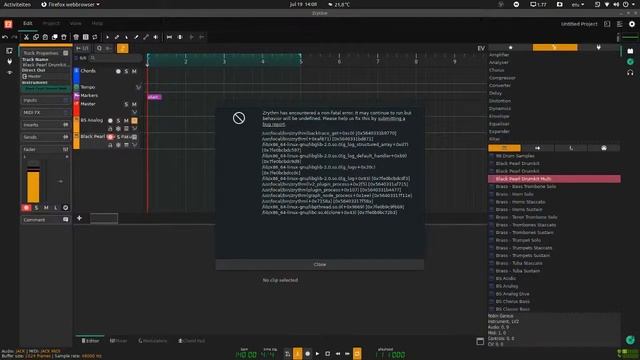Toggle fader mute M button in inspector
The image size is (640, 360).
46,208
